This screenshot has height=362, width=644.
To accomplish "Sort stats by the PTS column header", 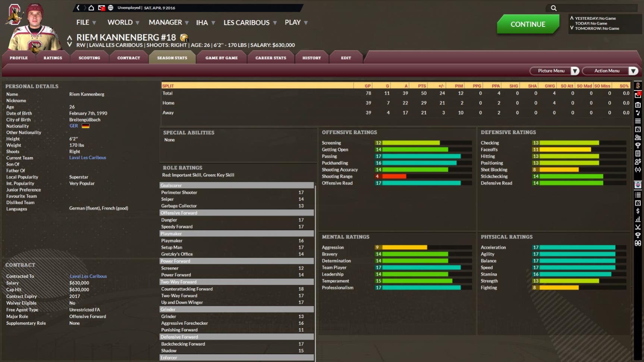I will tap(422, 86).
